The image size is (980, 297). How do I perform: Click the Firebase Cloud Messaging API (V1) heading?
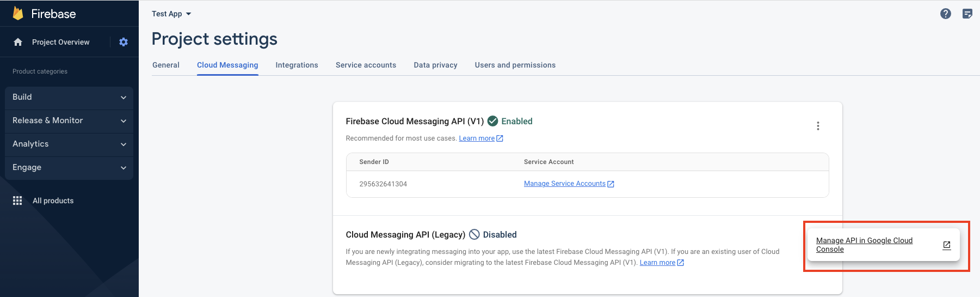pos(415,121)
